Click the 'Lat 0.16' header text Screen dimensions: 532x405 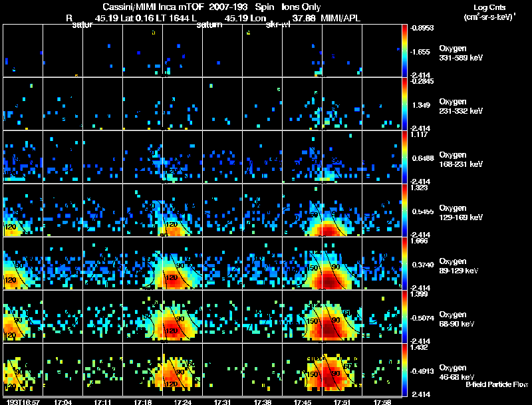[136, 19]
